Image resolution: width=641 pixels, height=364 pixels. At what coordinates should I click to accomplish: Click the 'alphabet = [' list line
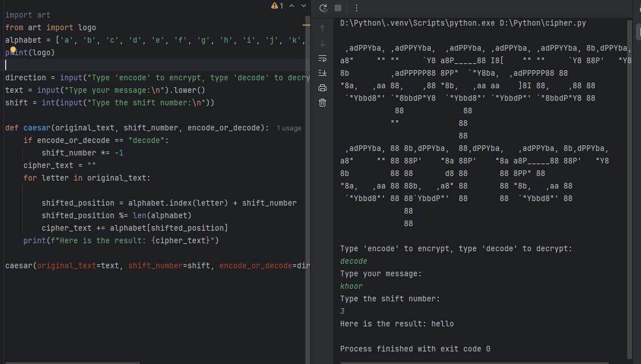click(156, 40)
